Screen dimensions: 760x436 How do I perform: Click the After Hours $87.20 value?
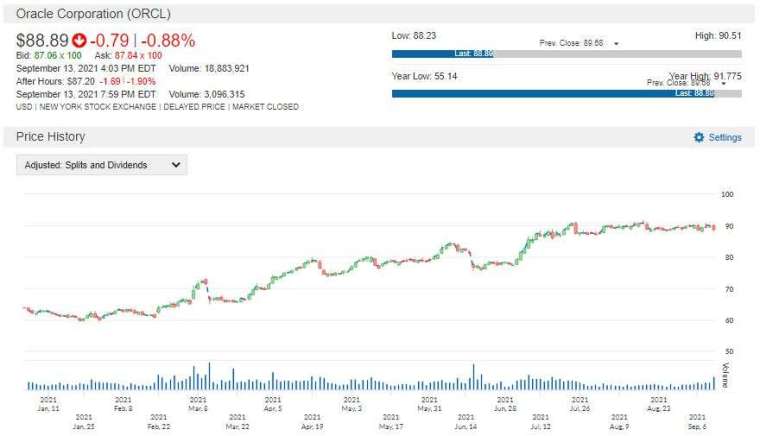click(x=81, y=81)
